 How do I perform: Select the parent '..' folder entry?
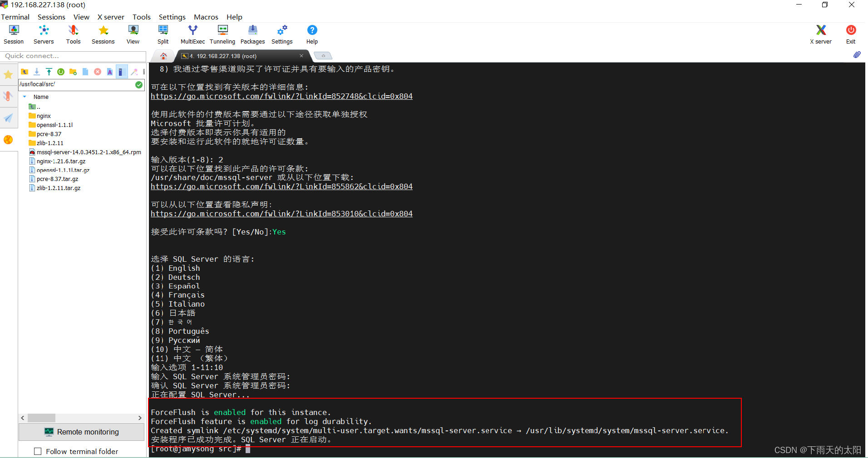pyautogui.click(x=35, y=107)
